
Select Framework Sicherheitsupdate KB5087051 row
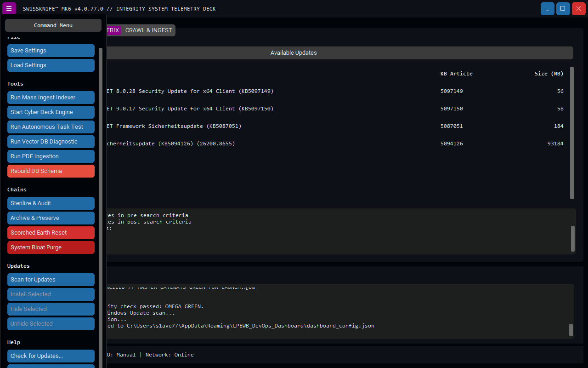[x=337, y=126]
